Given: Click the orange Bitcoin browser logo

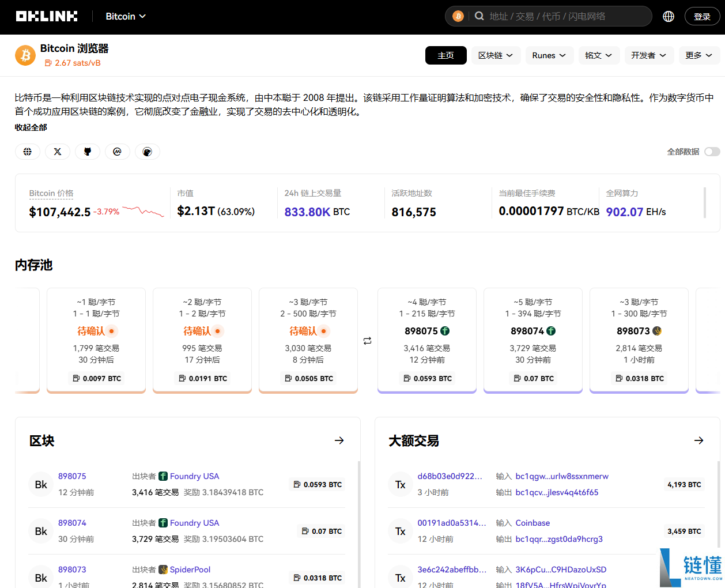Looking at the screenshot, I should click(25, 55).
